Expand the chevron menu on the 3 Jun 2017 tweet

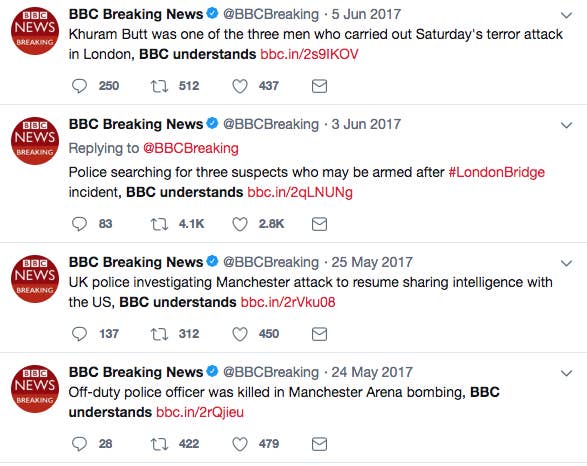566,125
